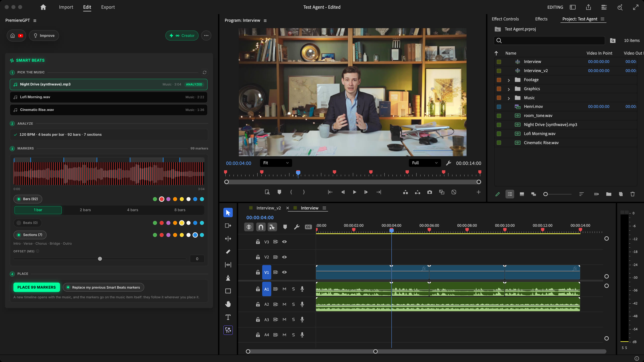644x362 pixels.
Task: Toggle Snap in timeline
Action: pyautogui.click(x=261, y=227)
